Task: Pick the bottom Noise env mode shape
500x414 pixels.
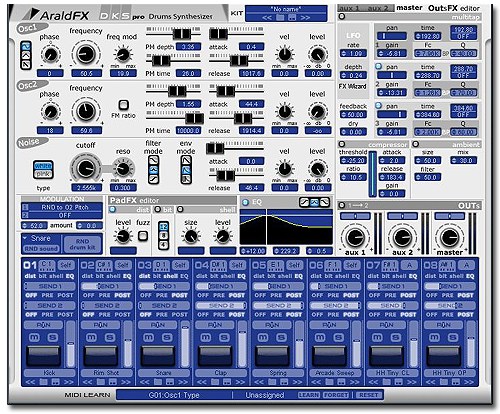Action: click(x=186, y=179)
